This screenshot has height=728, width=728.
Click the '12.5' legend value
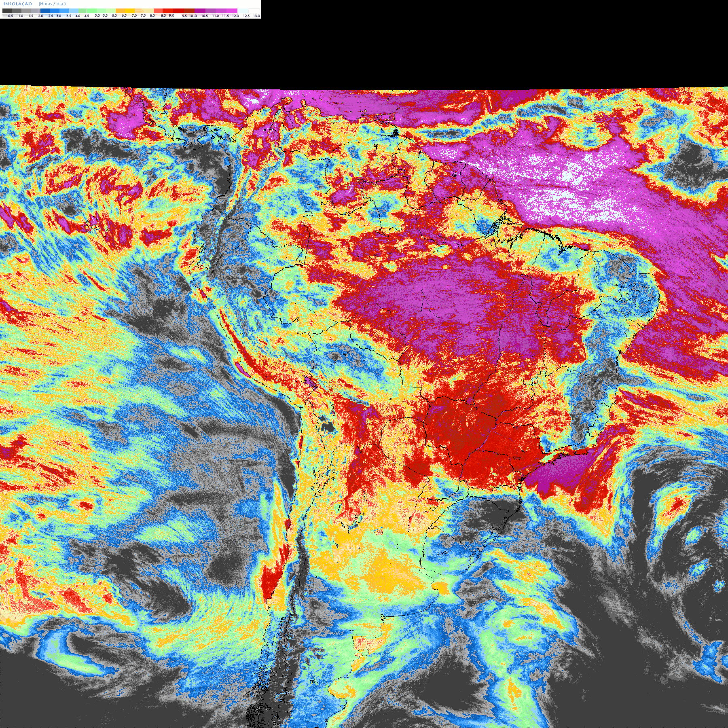click(246, 16)
